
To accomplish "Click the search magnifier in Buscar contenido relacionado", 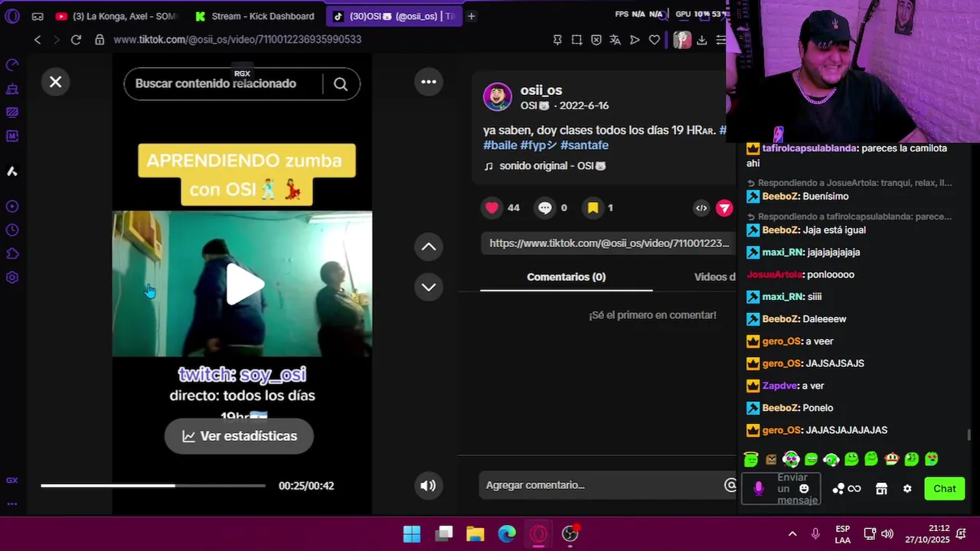I will [341, 84].
